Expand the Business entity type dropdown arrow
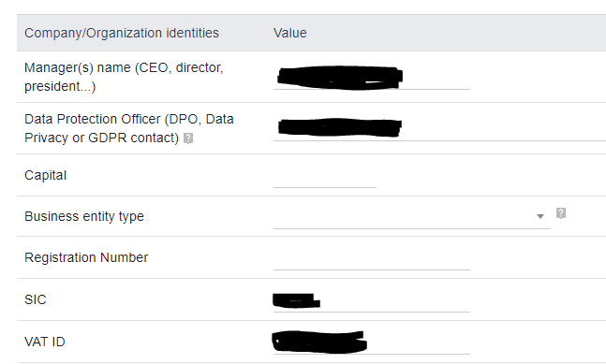The width and height of the screenshot is (606, 364). tap(540, 216)
